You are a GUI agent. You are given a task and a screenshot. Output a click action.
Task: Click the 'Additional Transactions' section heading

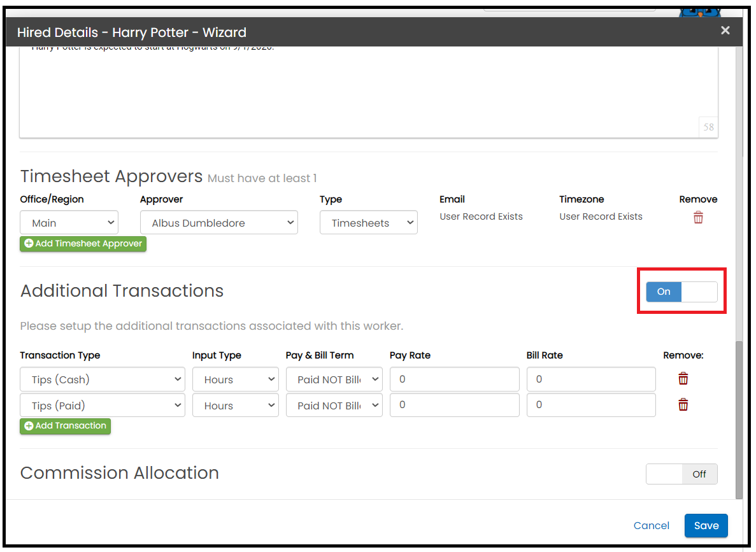pyautogui.click(x=122, y=291)
